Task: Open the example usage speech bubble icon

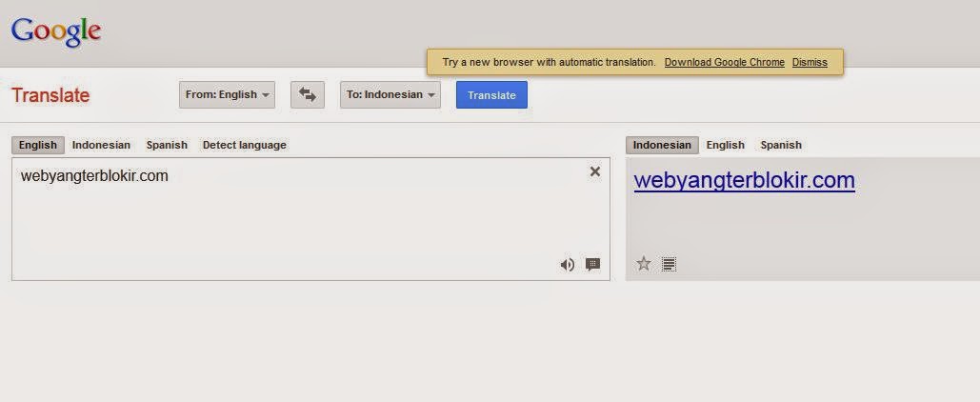Action: click(592, 265)
